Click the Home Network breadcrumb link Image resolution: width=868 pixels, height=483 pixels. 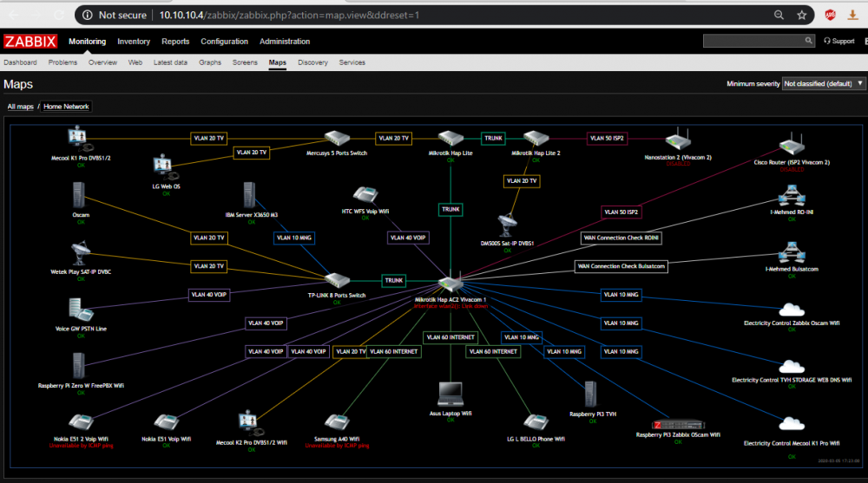pyautogui.click(x=66, y=107)
